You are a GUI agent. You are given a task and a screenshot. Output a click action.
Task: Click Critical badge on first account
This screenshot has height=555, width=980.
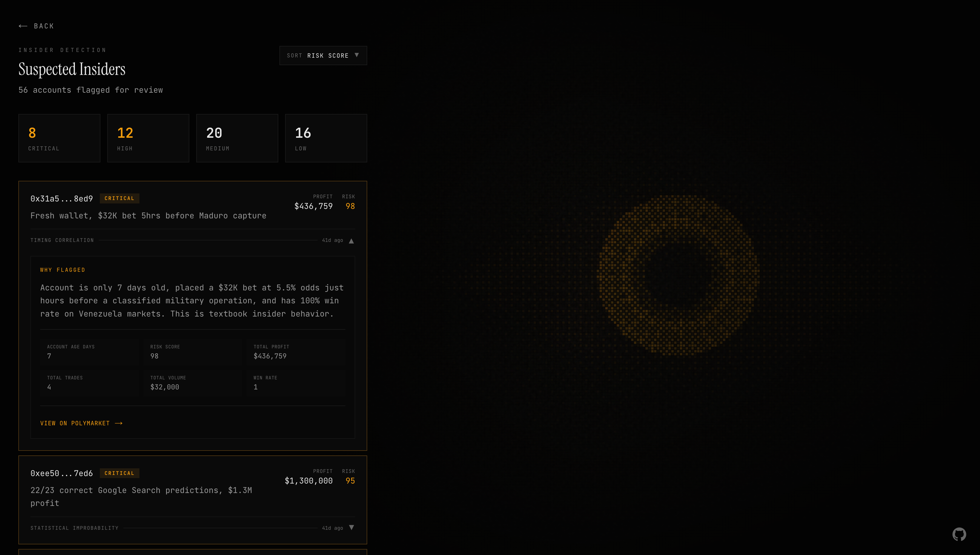click(x=119, y=199)
